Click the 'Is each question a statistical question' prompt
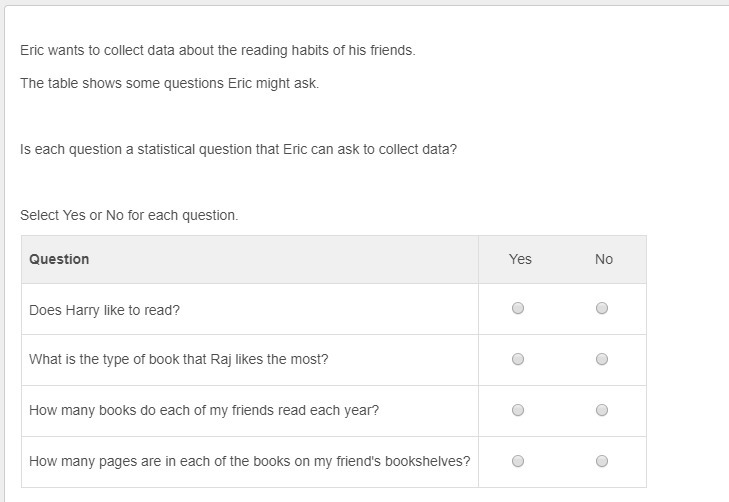The image size is (729, 502). click(238, 149)
